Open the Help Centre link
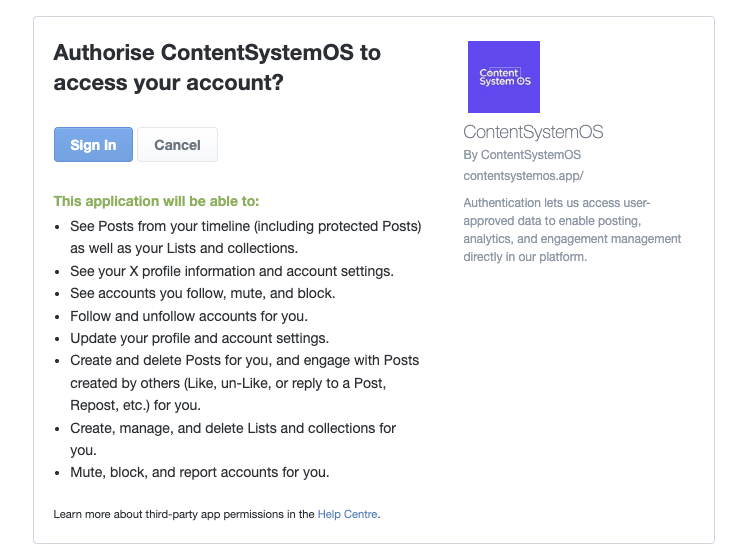The width and height of the screenshot is (742, 558). (x=348, y=514)
